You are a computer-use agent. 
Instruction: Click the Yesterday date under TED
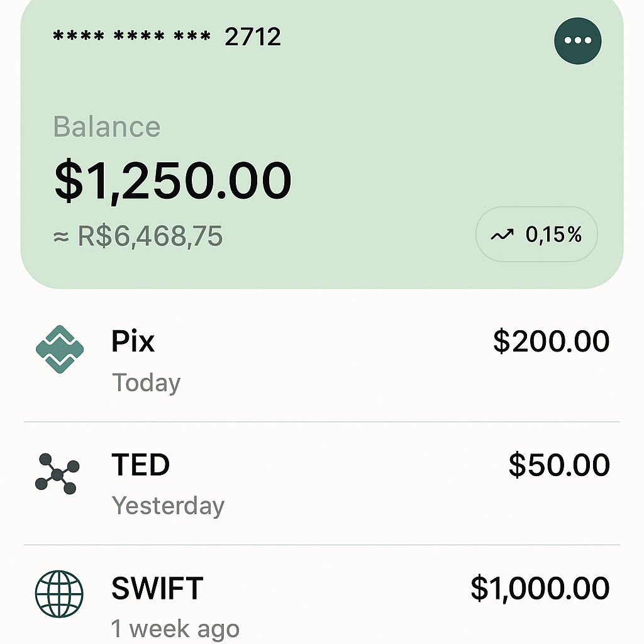pos(168,506)
